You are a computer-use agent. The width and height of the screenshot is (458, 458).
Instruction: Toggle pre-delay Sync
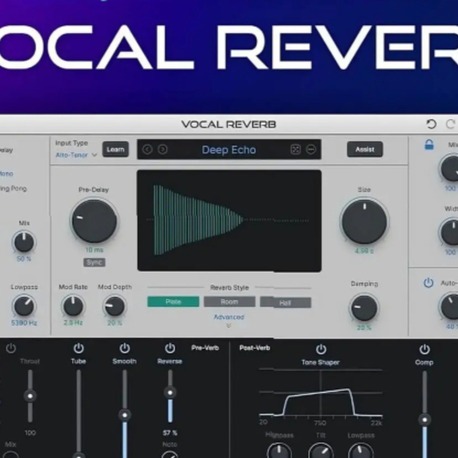point(94,262)
